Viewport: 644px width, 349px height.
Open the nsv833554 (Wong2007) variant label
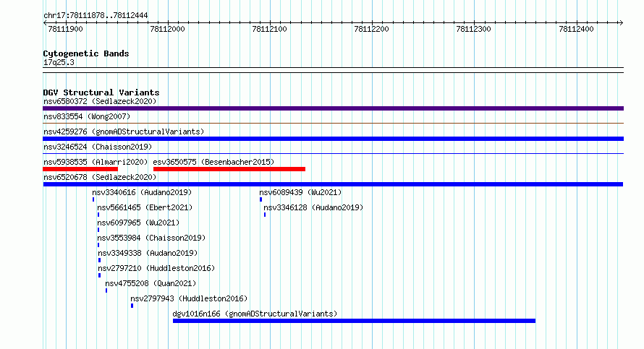(x=87, y=116)
